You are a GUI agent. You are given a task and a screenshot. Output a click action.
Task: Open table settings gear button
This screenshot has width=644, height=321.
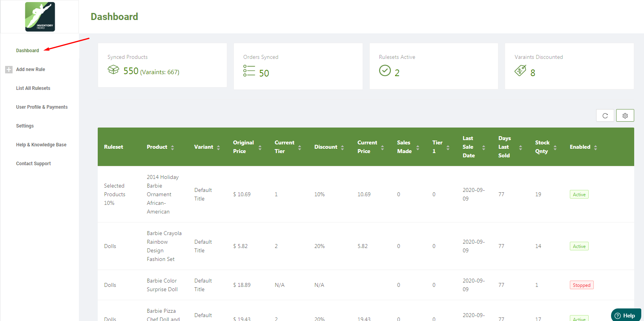[625, 116]
